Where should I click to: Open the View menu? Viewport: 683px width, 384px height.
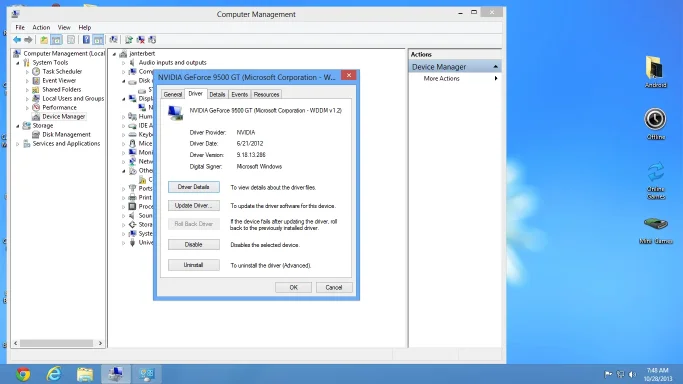pos(64,27)
